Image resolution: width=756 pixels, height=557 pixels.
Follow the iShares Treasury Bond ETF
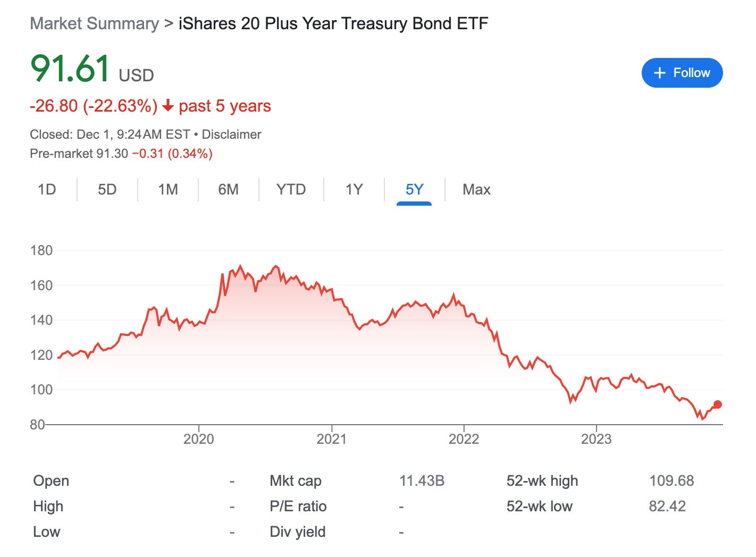682,73
